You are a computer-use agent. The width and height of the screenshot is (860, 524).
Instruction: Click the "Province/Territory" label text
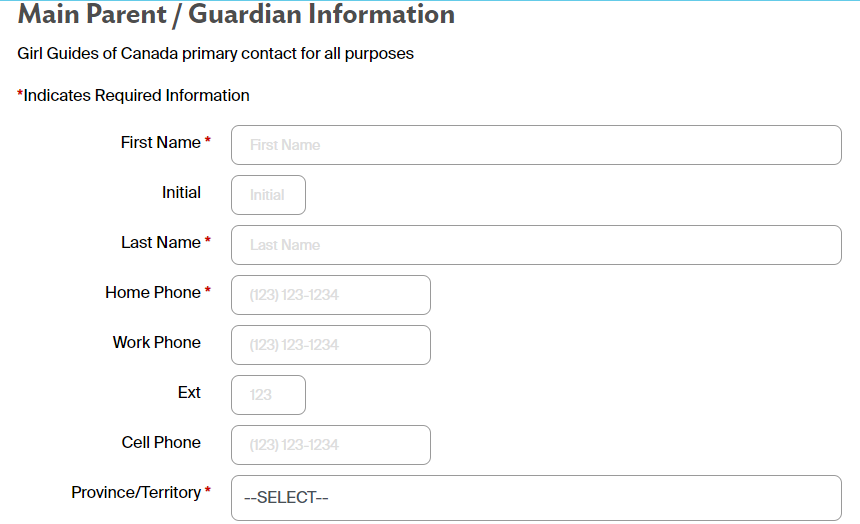(135, 493)
